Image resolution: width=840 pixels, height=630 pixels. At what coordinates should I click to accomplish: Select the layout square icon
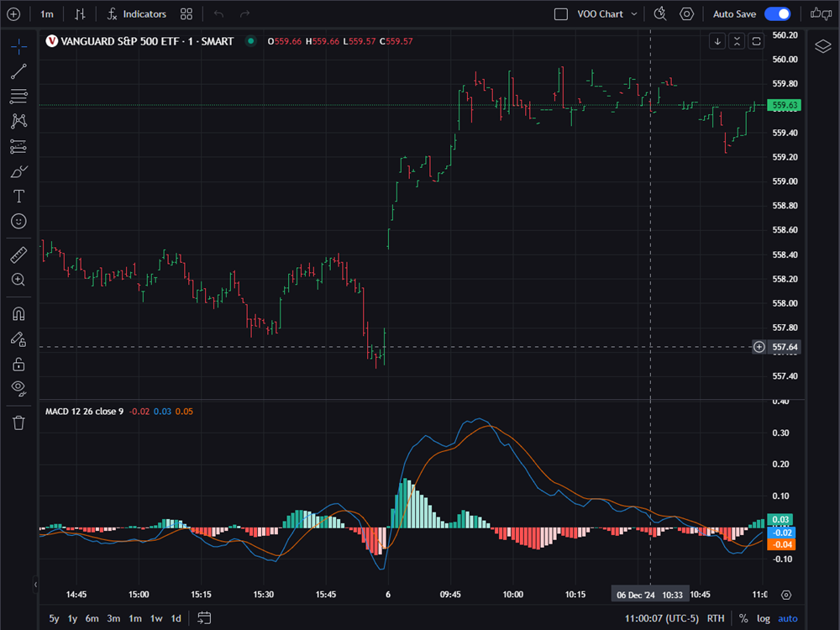561,14
